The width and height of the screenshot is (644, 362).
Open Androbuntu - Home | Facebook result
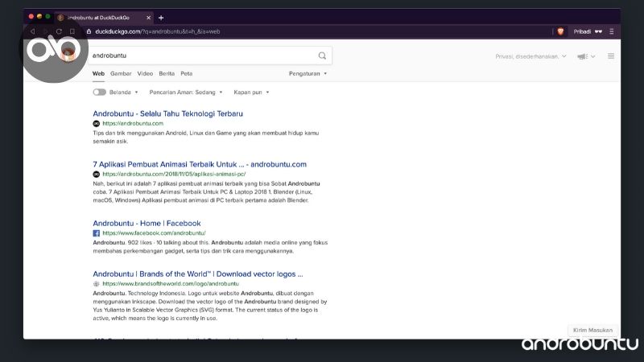pos(147,224)
